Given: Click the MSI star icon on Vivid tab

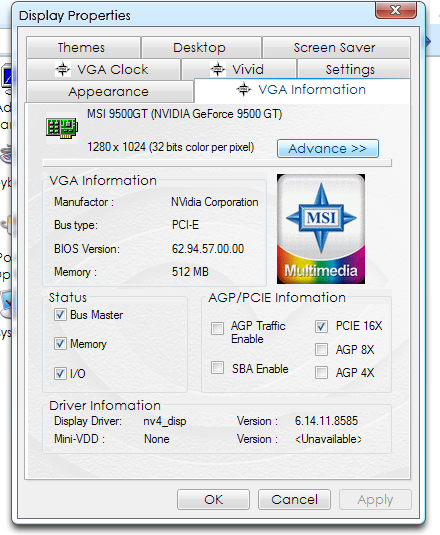Looking at the screenshot, I should point(218,69).
